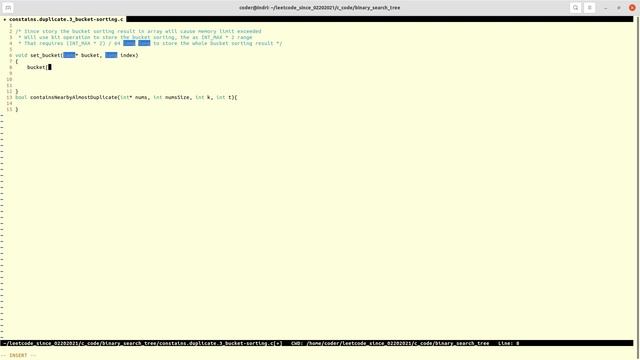The height and width of the screenshot is (360, 640).
Task: Click highlighted first 'long' in line 4 comment
Action: [129, 43]
